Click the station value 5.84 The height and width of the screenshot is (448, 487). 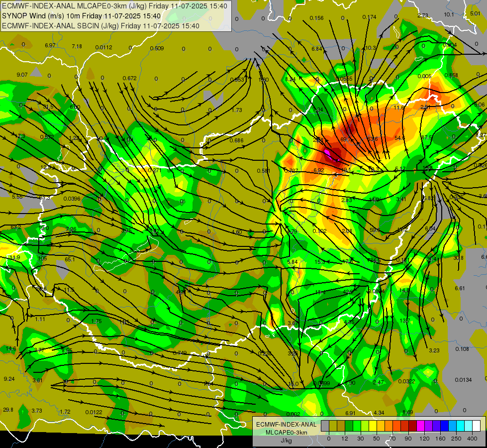(292, 262)
